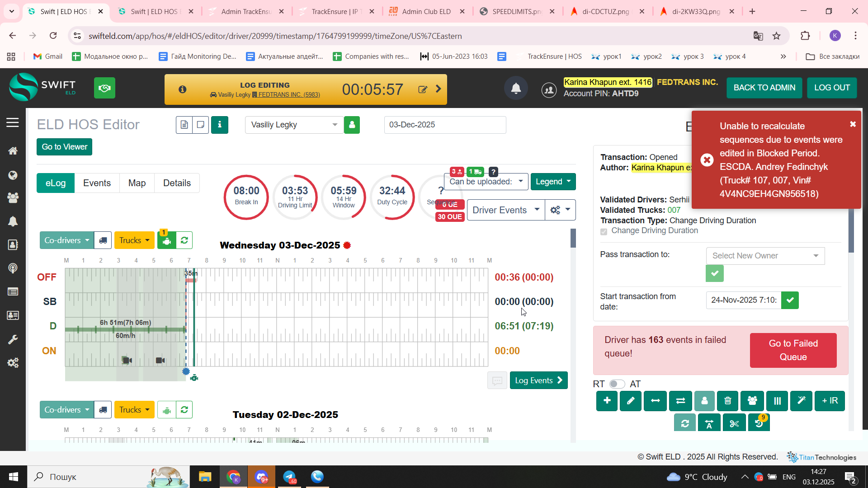This screenshot has height=488, width=868.
Task: Click the 03-Dec-2025 date input field
Action: (x=445, y=125)
